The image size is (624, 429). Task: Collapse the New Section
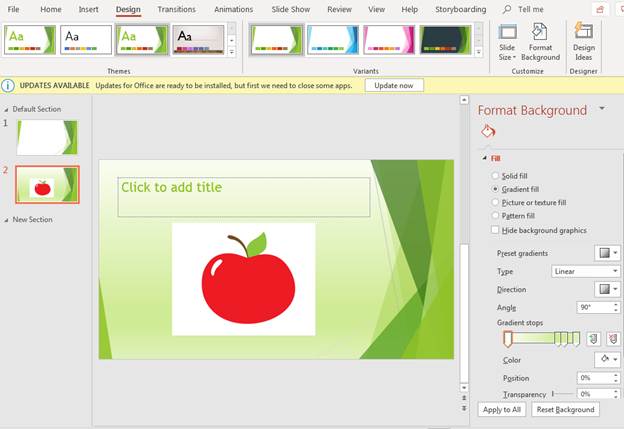coord(6,220)
